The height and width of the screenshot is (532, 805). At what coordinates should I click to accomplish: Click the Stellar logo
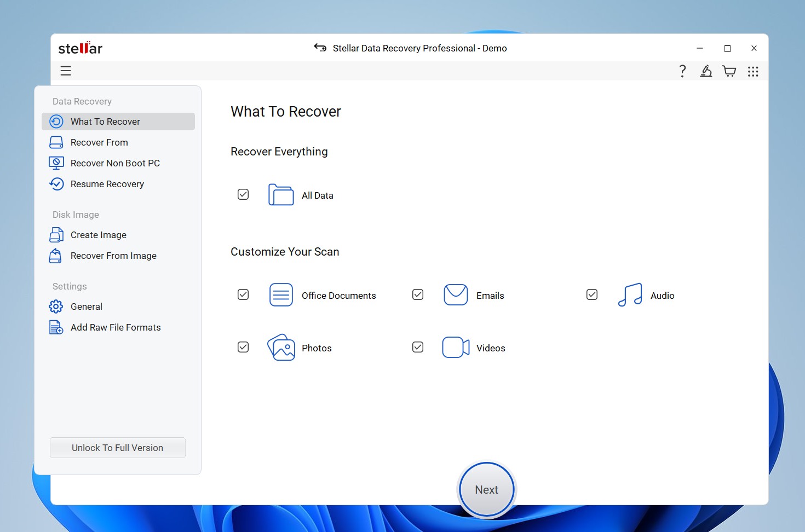[x=81, y=48]
